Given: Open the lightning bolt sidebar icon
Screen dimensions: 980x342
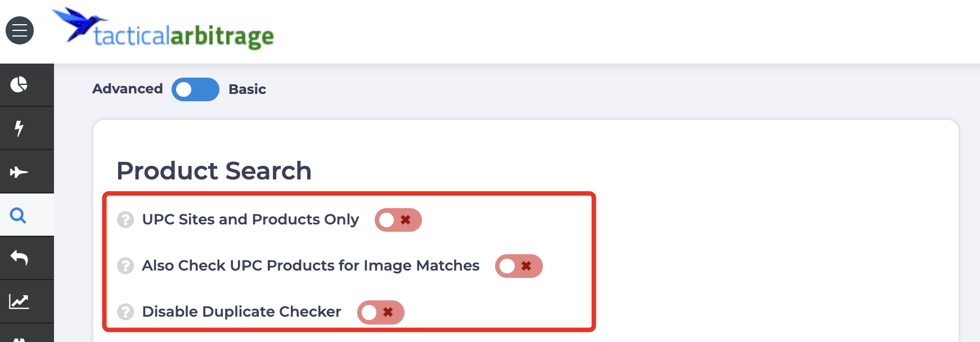Looking at the screenshot, I should [19, 128].
